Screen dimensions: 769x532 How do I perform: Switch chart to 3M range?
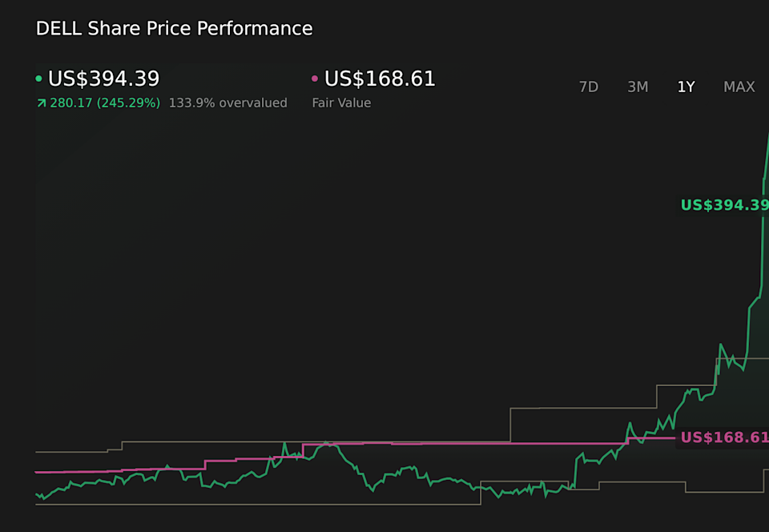[638, 87]
